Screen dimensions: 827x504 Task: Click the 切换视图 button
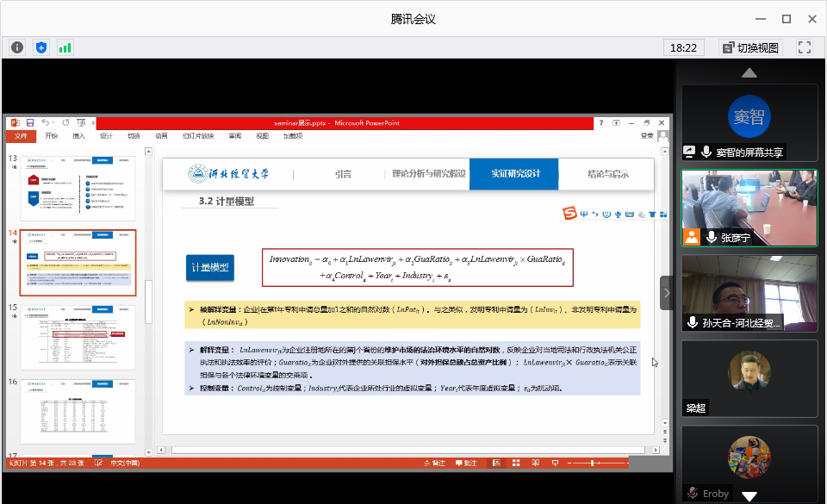[x=749, y=47]
